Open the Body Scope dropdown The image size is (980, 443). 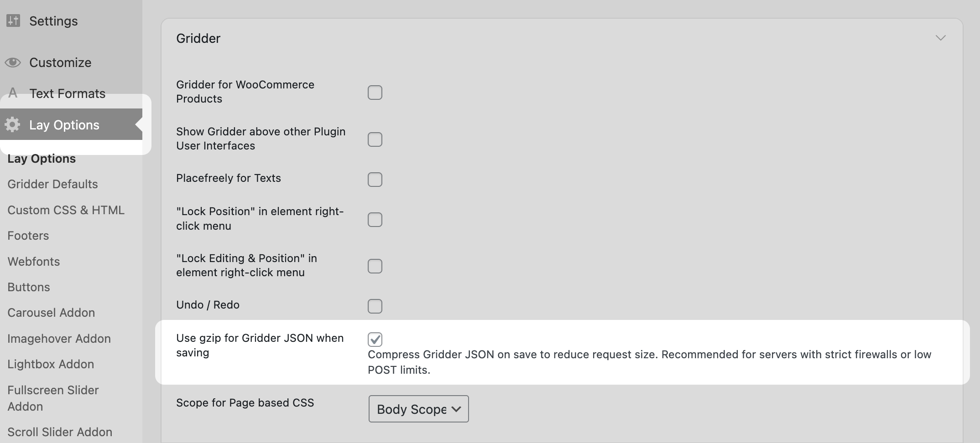click(418, 409)
